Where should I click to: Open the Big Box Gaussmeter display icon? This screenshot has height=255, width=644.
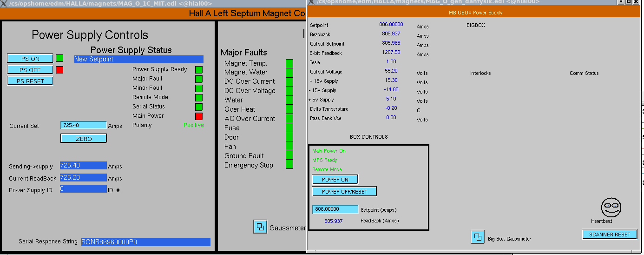[477, 237]
